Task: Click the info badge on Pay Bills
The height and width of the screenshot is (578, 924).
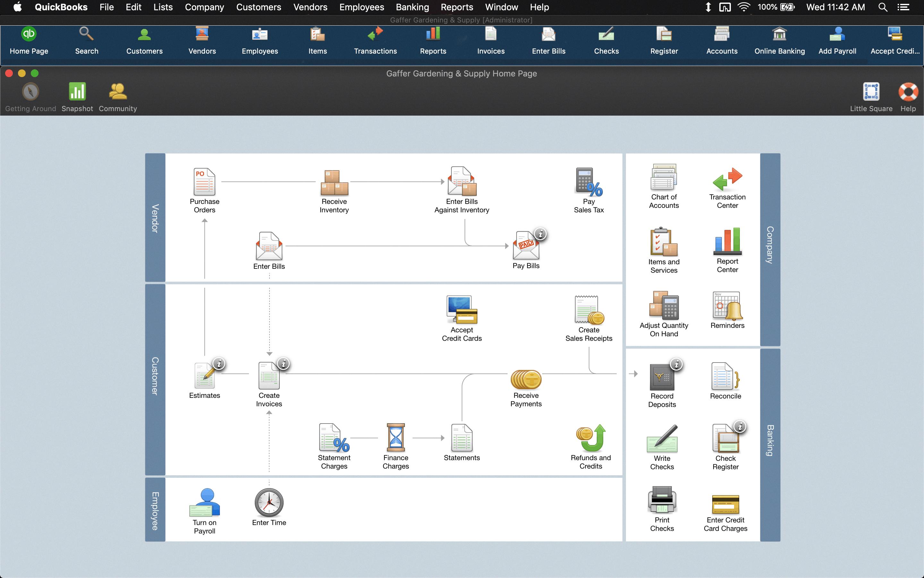Action: point(540,234)
